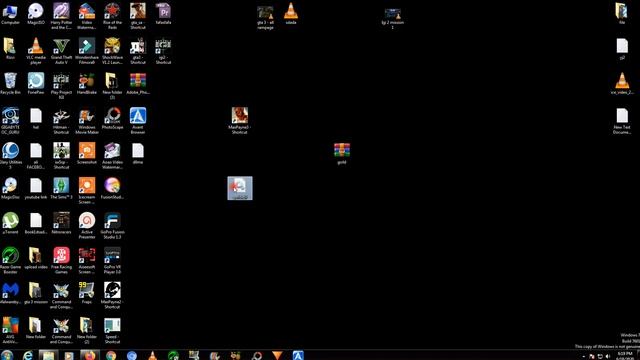The width and height of the screenshot is (640, 360).
Task: Select the Harry Potter game shortcut
Action: coord(61,16)
